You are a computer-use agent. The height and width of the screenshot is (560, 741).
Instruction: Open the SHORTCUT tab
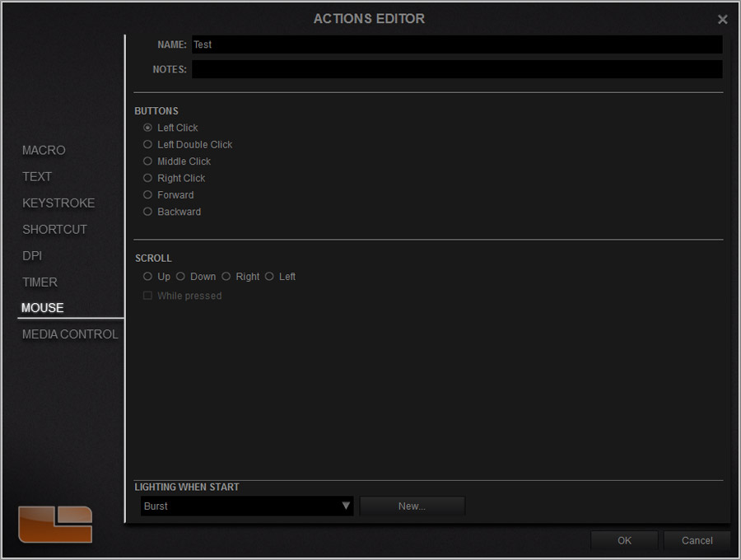click(x=55, y=230)
